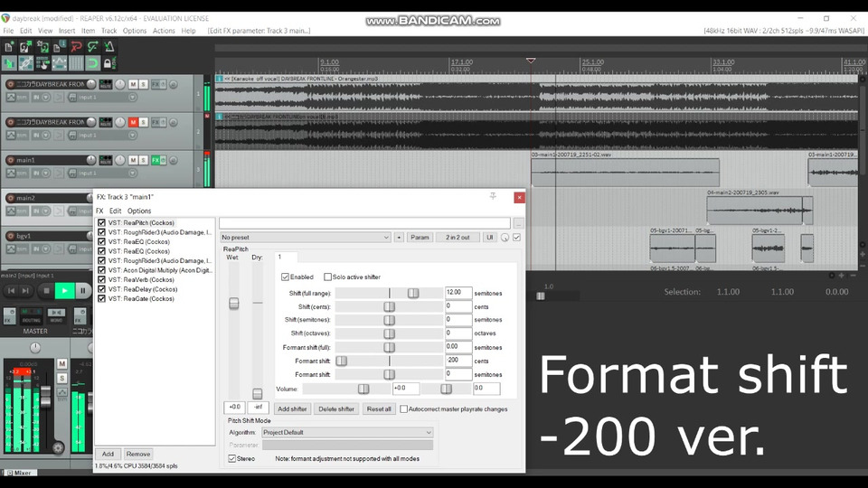The height and width of the screenshot is (488, 868).
Task: Open the Insert menu
Action: pos(67,31)
